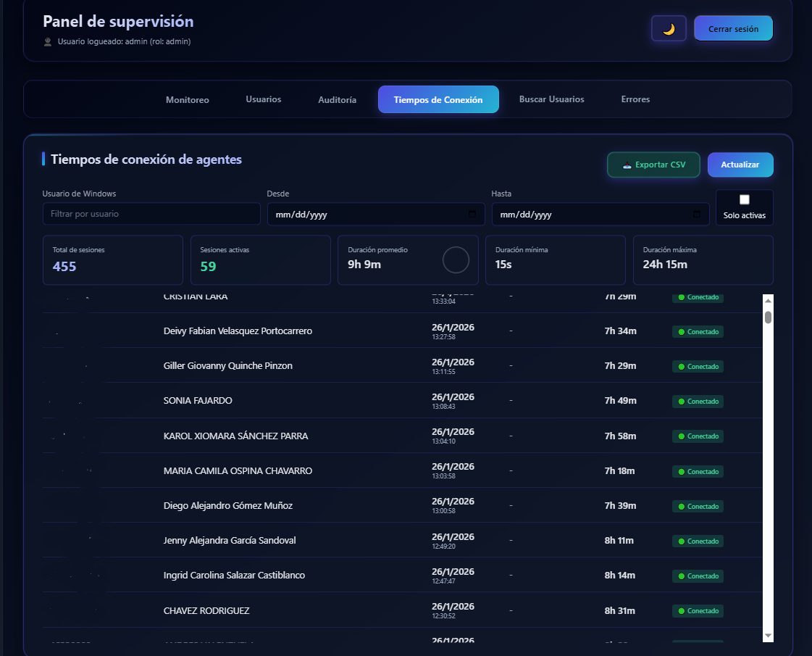This screenshot has width=812, height=656.
Task: Open the Desde date picker
Action: tap(375, 215)
